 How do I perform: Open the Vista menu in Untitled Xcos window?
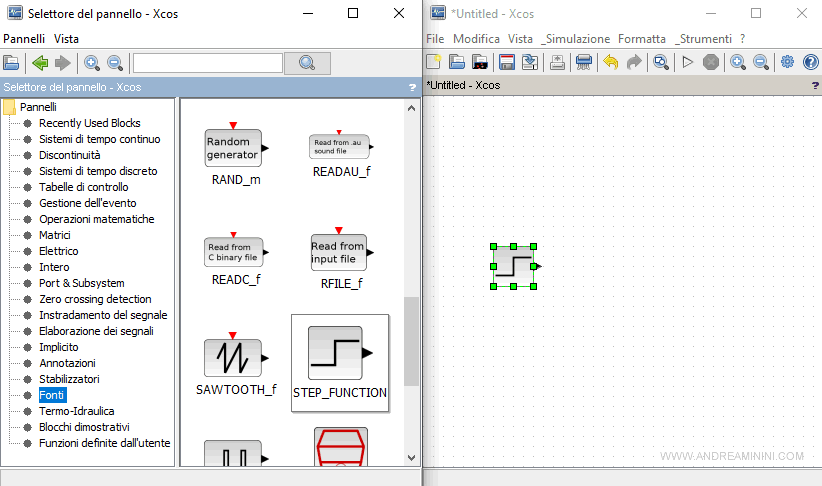[520, 39]
